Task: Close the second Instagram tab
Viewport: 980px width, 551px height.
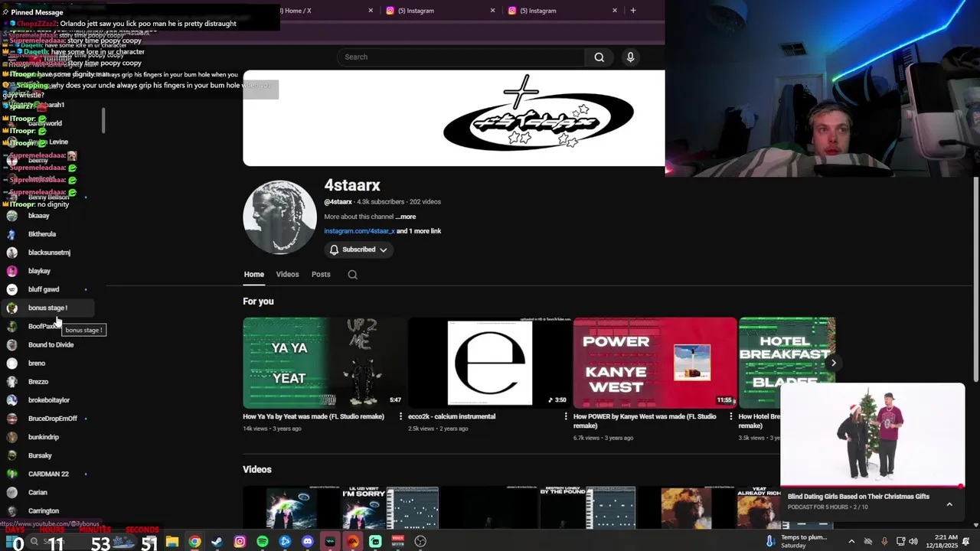Action: coord(614,11)
